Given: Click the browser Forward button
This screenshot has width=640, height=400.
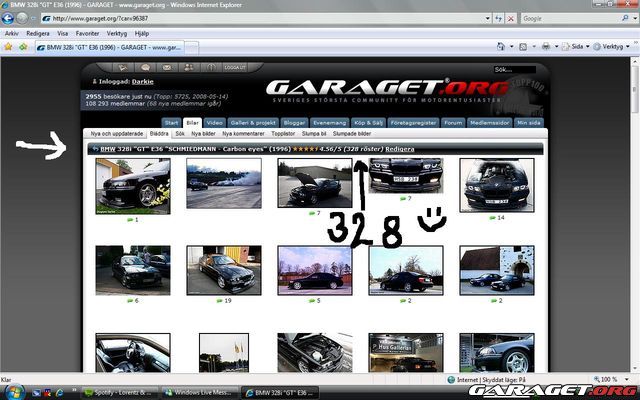Looking at the screenshot, I should click(x=22, y=18).
